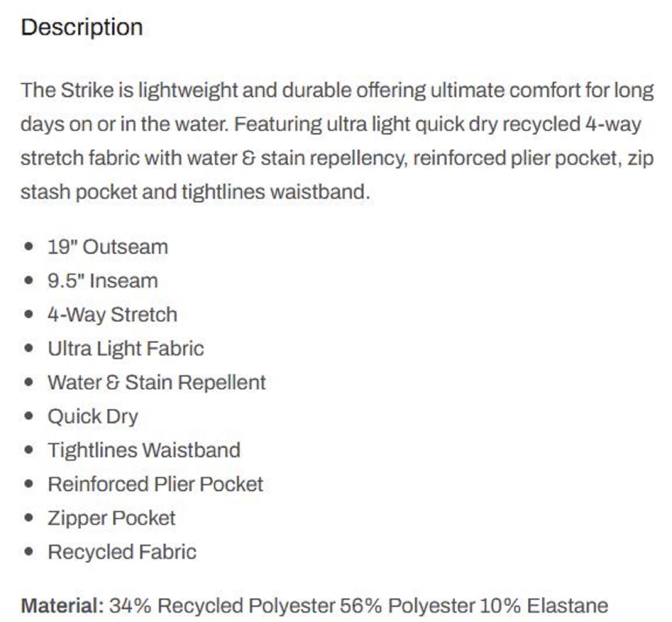672x622 pixels.
Task: Click Tightlines Waistband bullet item
Action: [144, 450]
